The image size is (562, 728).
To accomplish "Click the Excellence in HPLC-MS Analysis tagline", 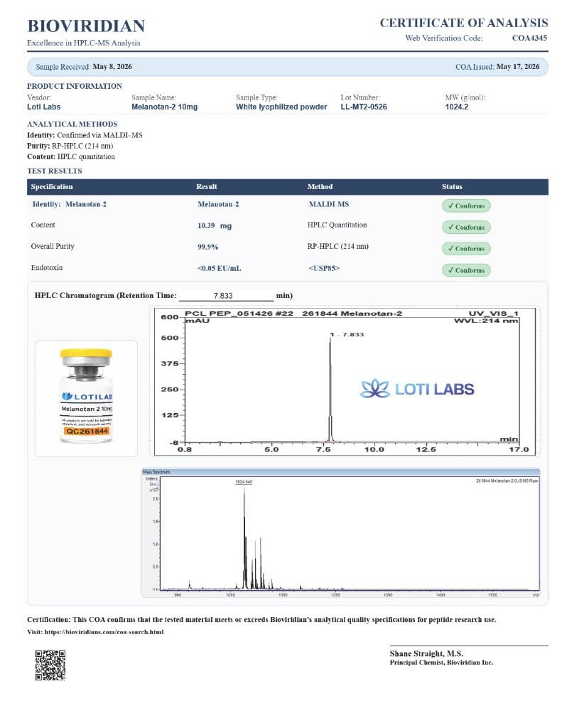I will pyautogui.click(x=84, y=43).
